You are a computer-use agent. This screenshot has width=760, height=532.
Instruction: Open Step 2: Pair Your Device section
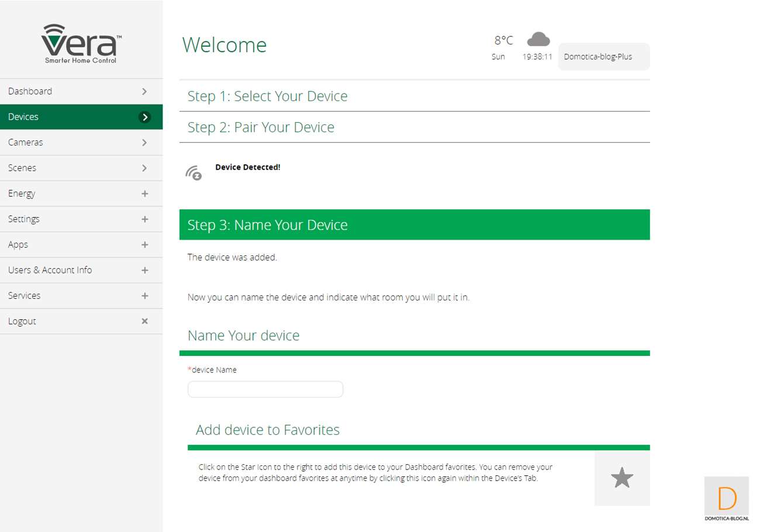coord(261,127)
